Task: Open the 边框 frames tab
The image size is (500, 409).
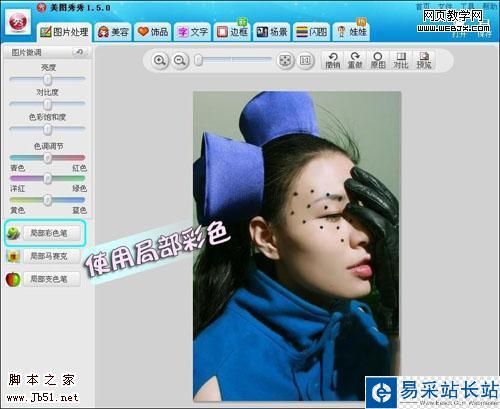Action: click(232, 32)
